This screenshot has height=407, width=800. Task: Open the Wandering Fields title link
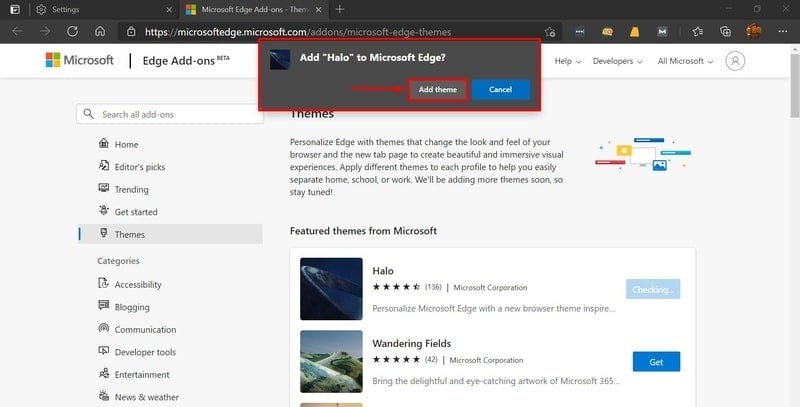tap(412, 343)
